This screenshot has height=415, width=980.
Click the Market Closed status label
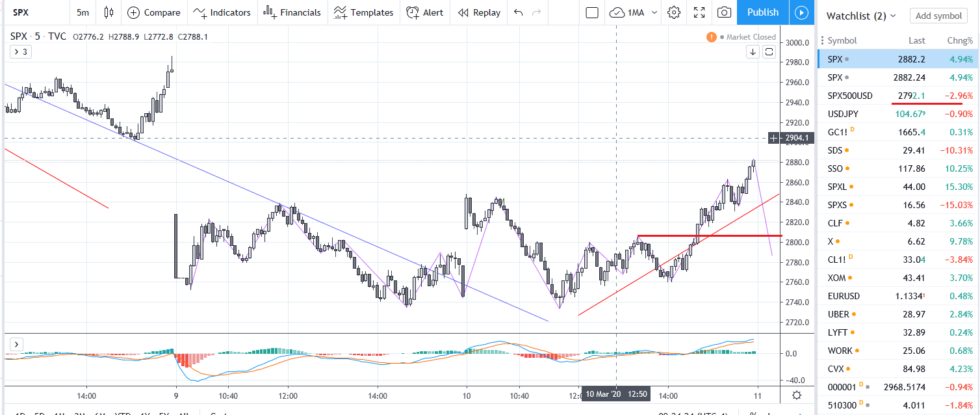tap(751, 37)
